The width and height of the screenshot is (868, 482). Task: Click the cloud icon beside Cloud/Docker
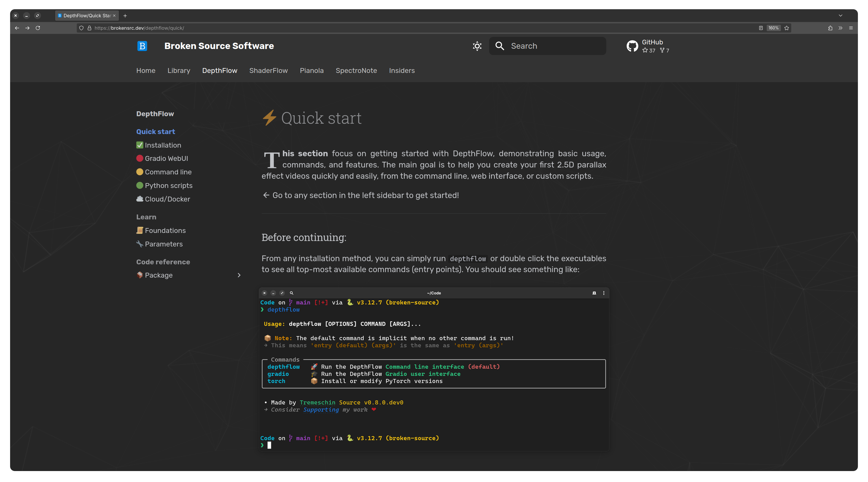pyautogui.click(x=139, y=199)
